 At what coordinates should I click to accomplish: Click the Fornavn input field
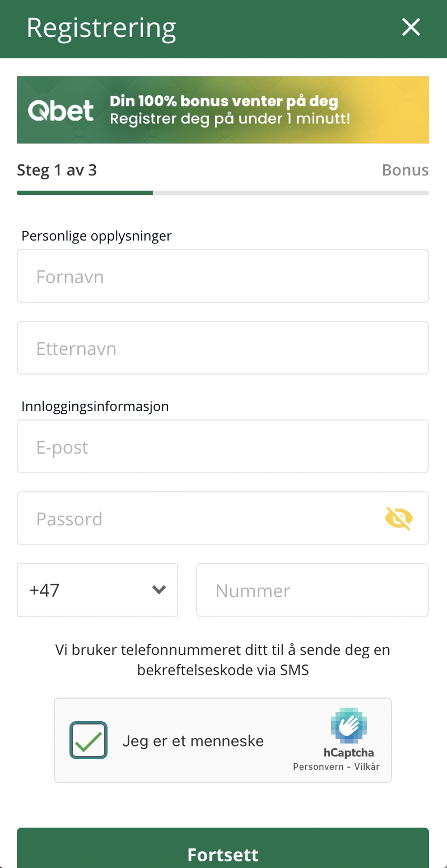(x=223, y=276)
